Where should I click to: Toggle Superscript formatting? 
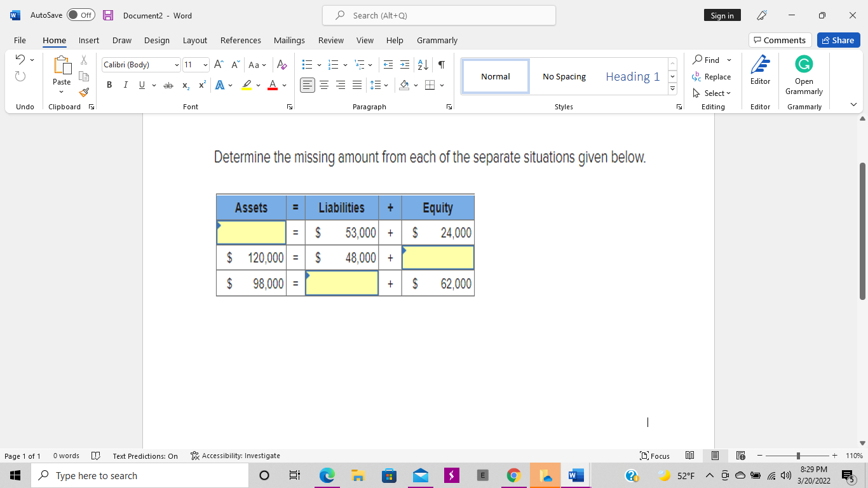click(x=202, y=85)
